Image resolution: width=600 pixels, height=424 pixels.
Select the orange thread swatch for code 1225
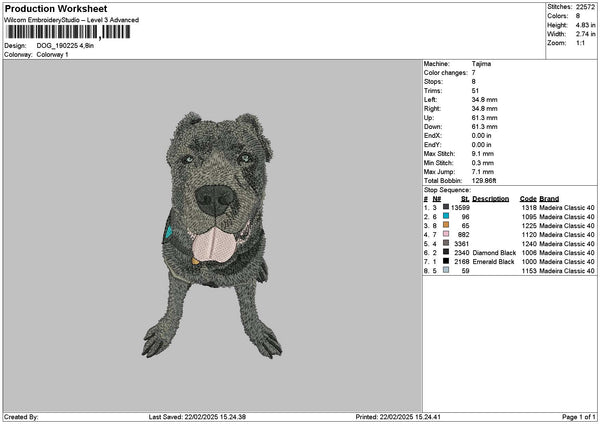click(446, 224)
